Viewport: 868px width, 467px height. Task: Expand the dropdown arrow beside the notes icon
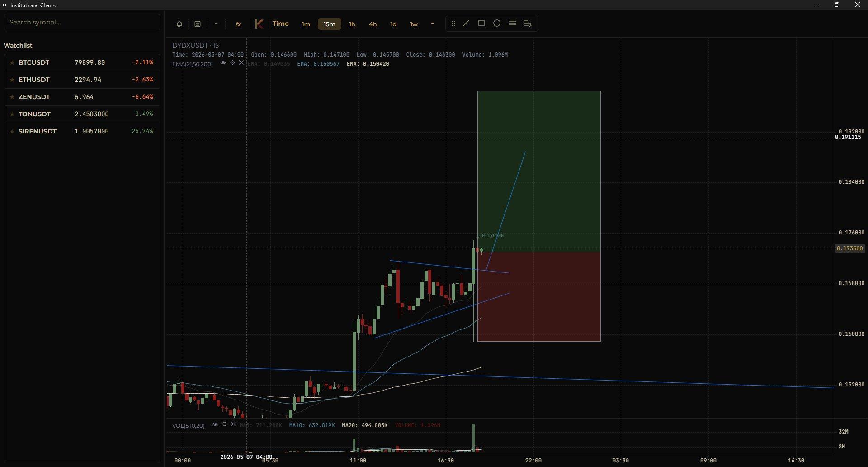click(x=216, y=24)
